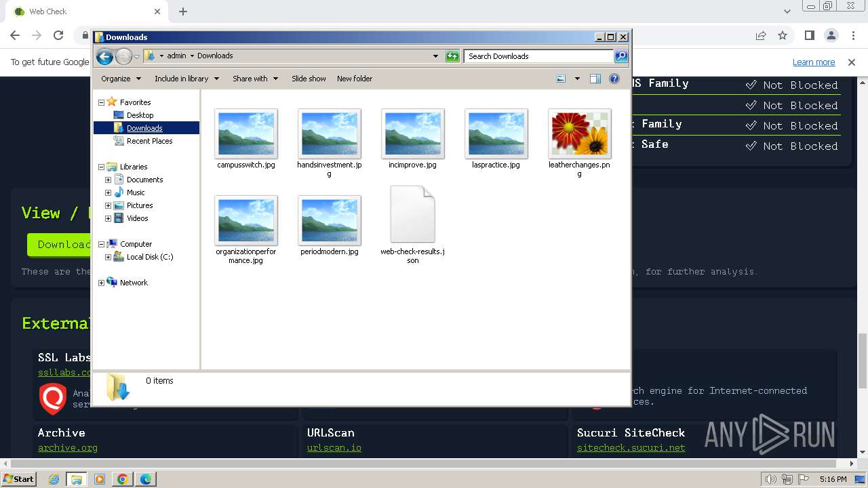Select Recent Places under Favorites
This screenshot has height=488, width=868.
coord(149,141)
